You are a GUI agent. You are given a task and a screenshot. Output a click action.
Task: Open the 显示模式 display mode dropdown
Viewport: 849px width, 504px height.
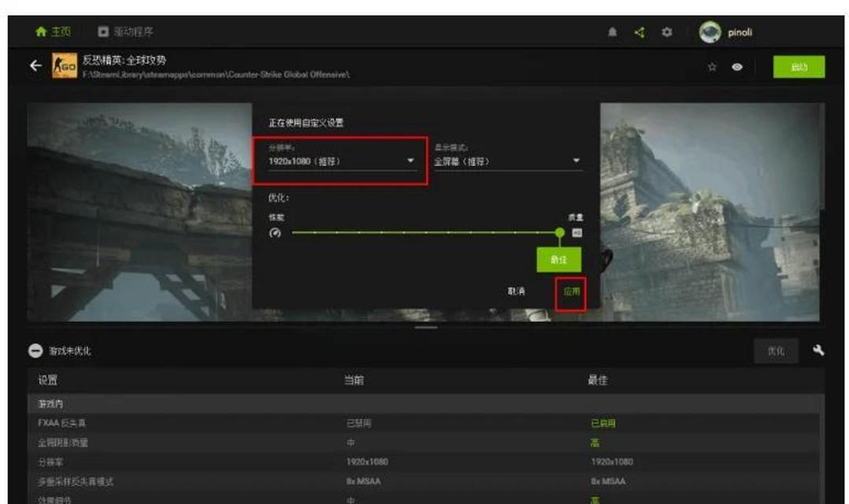click(508, 161)
